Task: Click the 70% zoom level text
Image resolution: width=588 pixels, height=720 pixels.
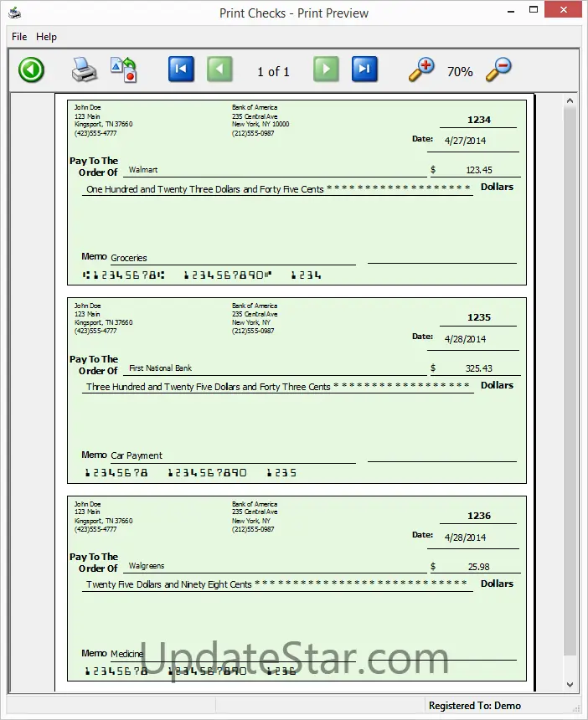Action: click(460, 72)
